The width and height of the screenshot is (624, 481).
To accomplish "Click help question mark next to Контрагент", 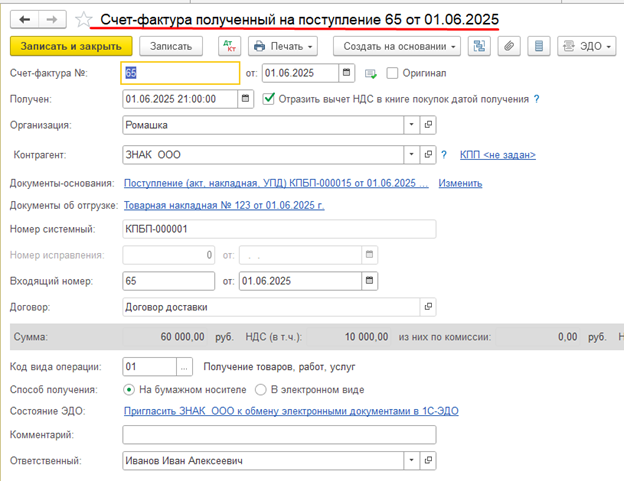I will [x=444, y=155].
